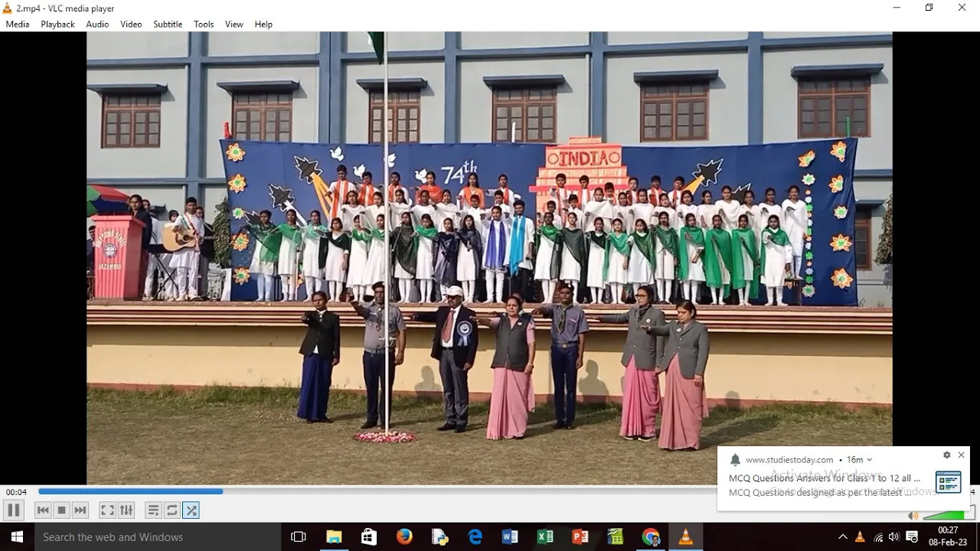Open the Tools menu
The image size is (980, 551).
click(204, 24)
